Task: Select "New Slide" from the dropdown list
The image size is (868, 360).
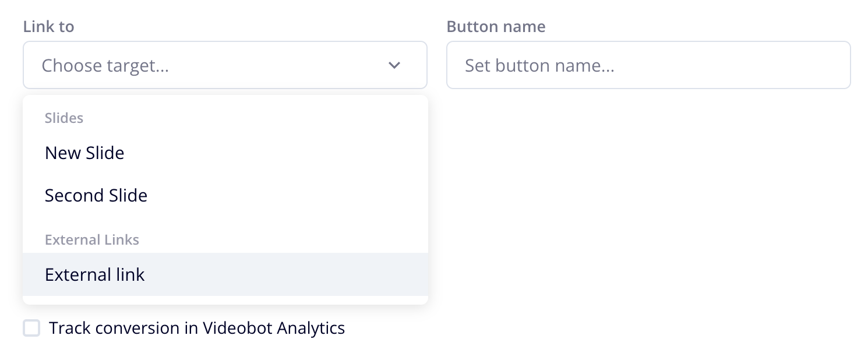Action: pyautogui.click(x=84, y=153)
